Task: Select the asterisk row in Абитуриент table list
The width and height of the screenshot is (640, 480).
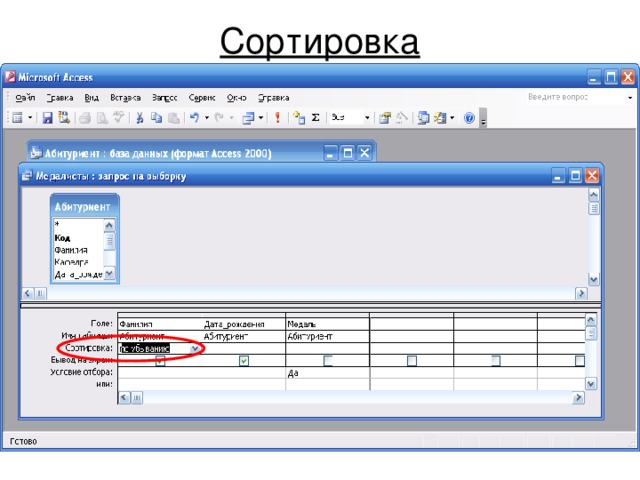Action: click(78, 224)
